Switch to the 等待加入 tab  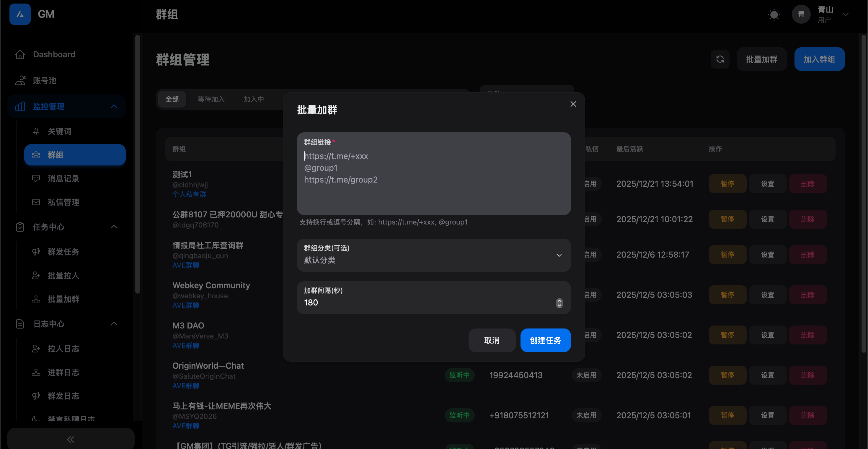211,99
